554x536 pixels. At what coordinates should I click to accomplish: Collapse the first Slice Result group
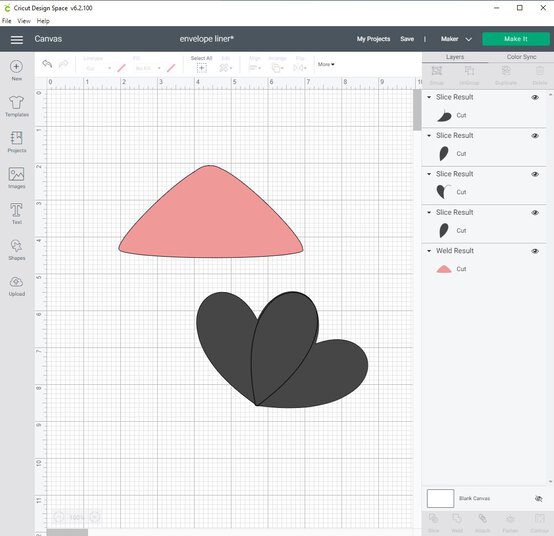click(x=429, y=97)
